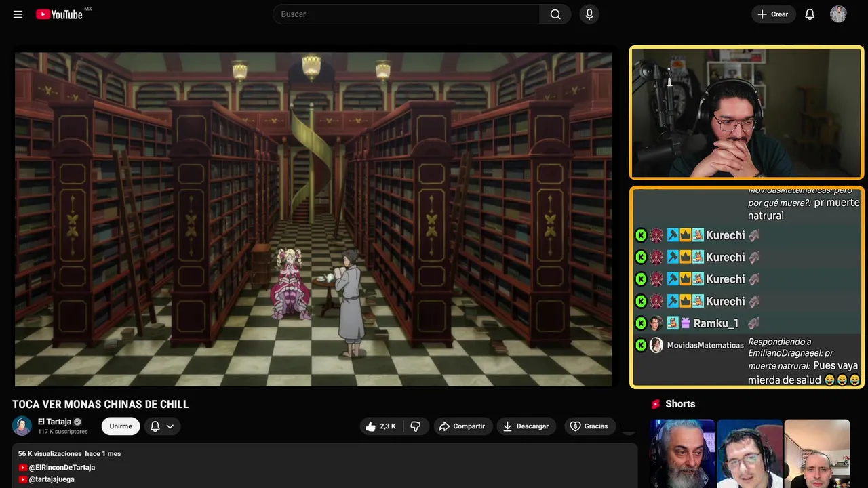Join the channel with Unirme
The height and width of the screenshot is (488, 868).
click(x=121, y=426)
